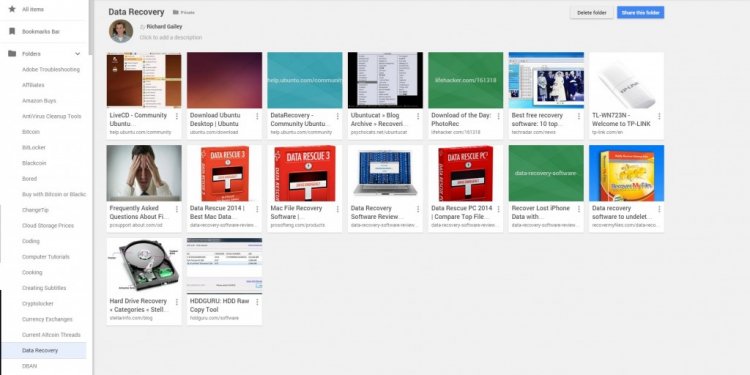Click the Bookmarks Bar bookmark icon
750x375 pixels.
[x=12, y=32]
